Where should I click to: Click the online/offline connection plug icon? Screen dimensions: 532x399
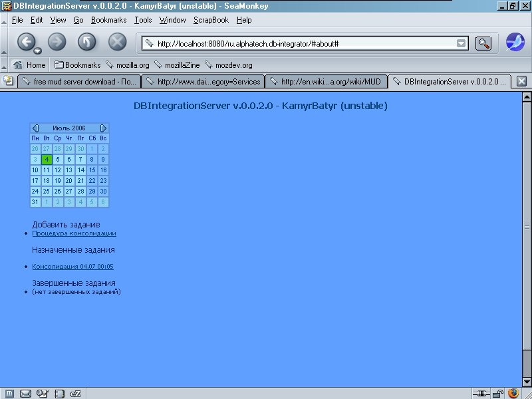(481, 394)
